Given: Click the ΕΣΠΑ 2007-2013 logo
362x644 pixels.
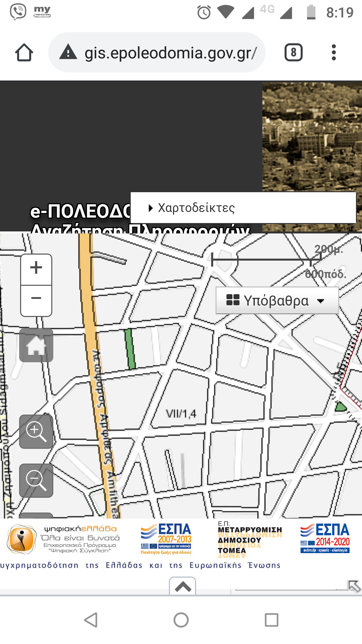Looking at the screenshot, I should 167,539.
